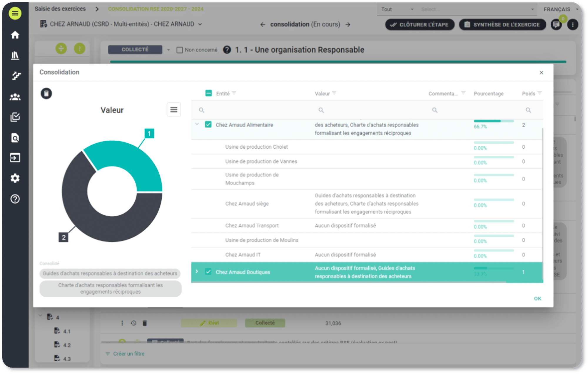
Task: Open the CHEZ ARNAUD entity dropdown
Action: pos(121,24)
